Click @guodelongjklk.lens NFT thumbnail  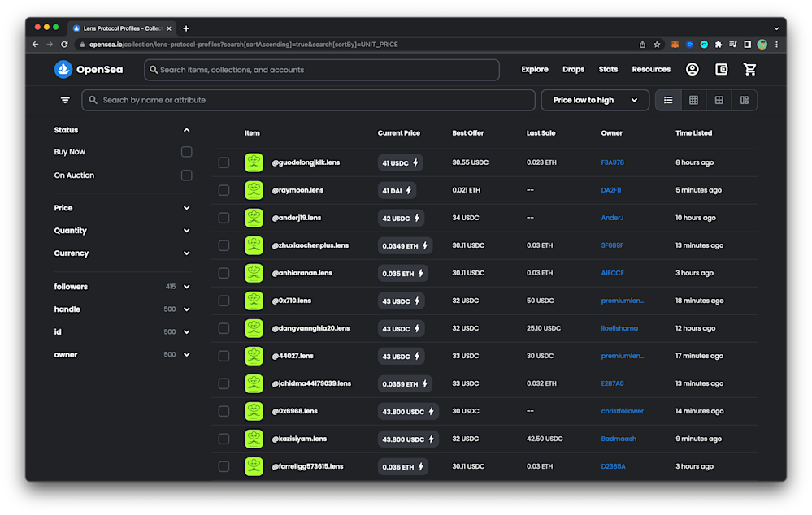[254, 162]
